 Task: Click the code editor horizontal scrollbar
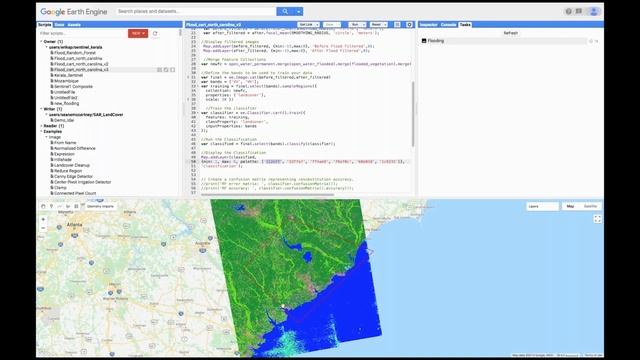pos(267,194)
